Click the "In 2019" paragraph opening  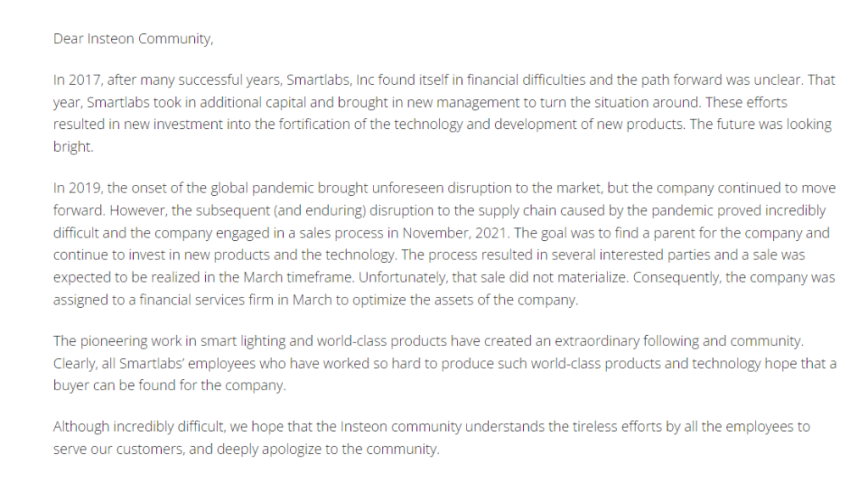click(76, 188)
